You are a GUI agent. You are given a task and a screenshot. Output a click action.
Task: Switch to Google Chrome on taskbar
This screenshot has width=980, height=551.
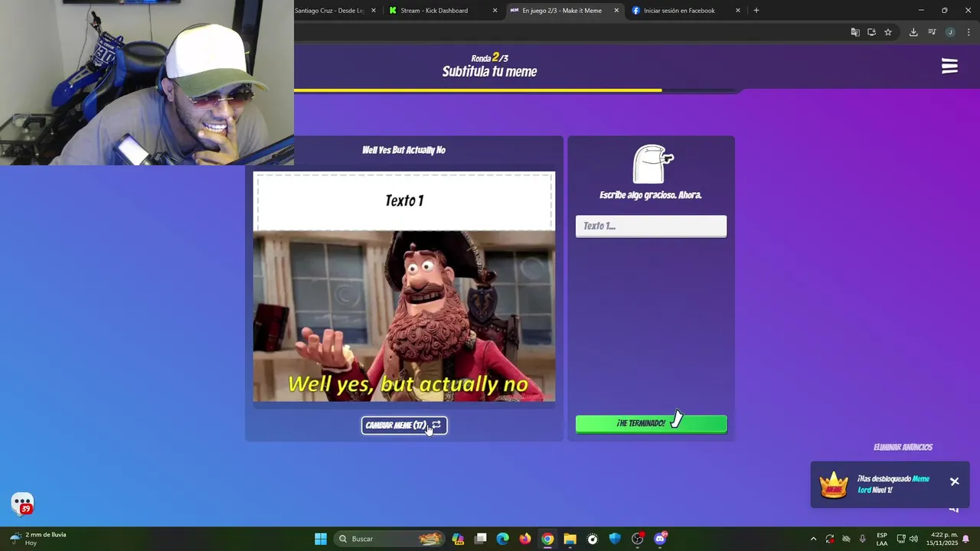click(x=547, y=539)
